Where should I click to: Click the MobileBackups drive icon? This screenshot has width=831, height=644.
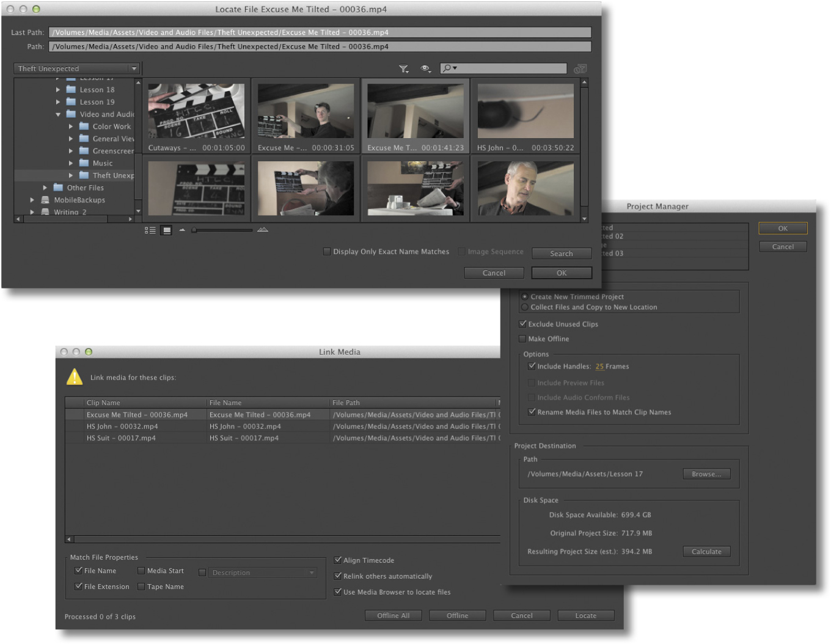[x=45, y=200]
